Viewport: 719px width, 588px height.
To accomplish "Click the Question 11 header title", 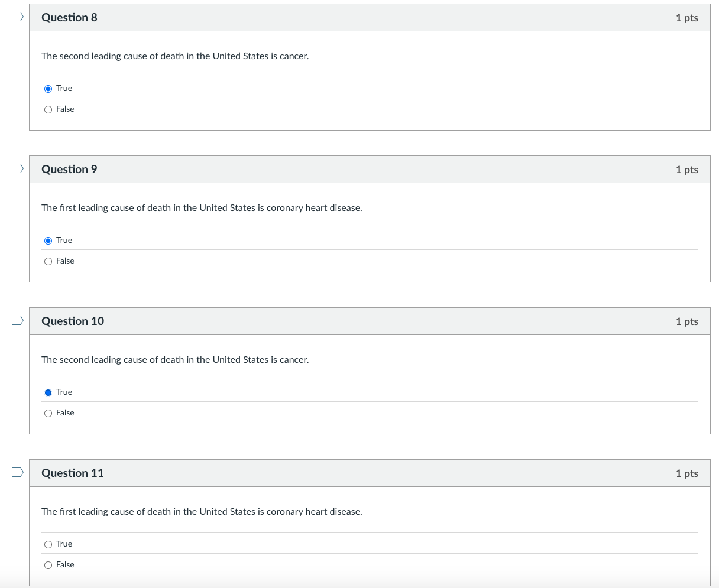I will coord(73,473).
